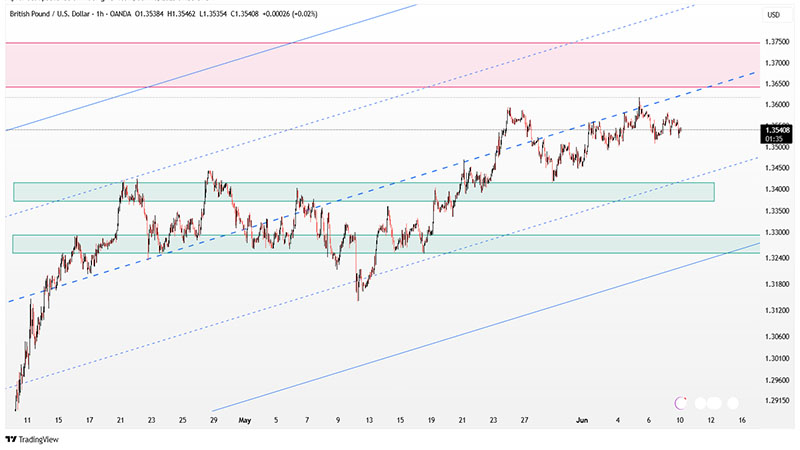Click the current price label 1.35408
Viewport: 800px width, 450px height.
coord(777,130)
